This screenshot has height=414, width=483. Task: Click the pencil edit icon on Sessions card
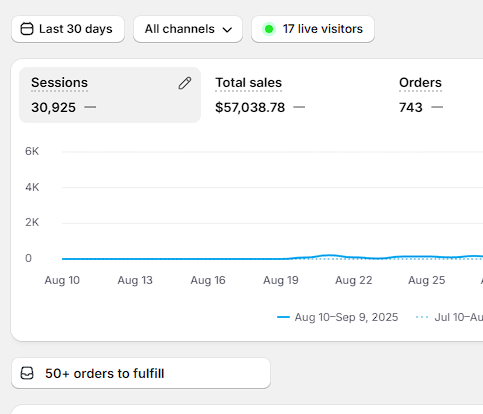185,83
